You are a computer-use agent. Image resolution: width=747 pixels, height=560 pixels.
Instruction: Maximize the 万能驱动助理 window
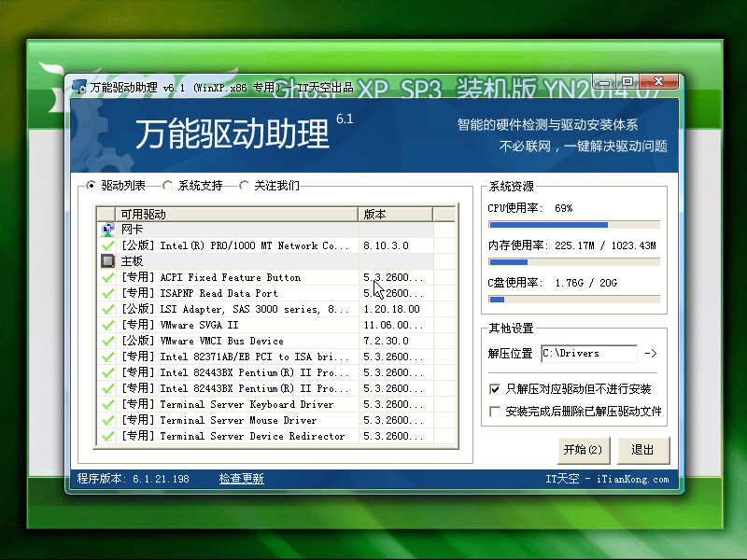pyautogui.click(x=627, y=82)
